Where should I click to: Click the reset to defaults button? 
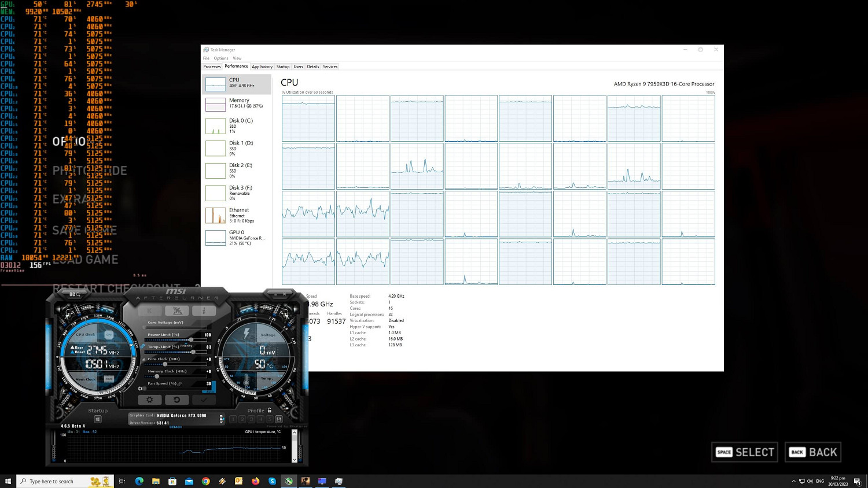point(176,400)
